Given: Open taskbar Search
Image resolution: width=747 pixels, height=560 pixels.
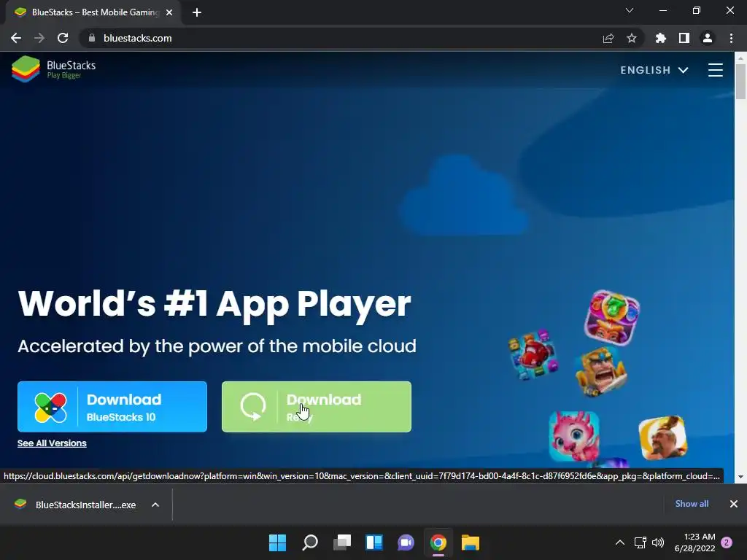Looking at the screenshot, I should click(310, 542).
